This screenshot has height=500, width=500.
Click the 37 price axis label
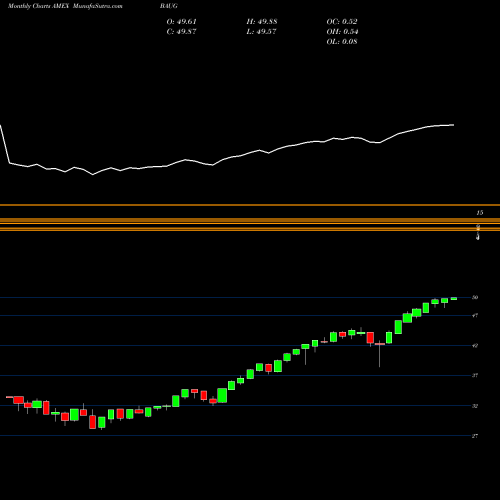(475, 376)
